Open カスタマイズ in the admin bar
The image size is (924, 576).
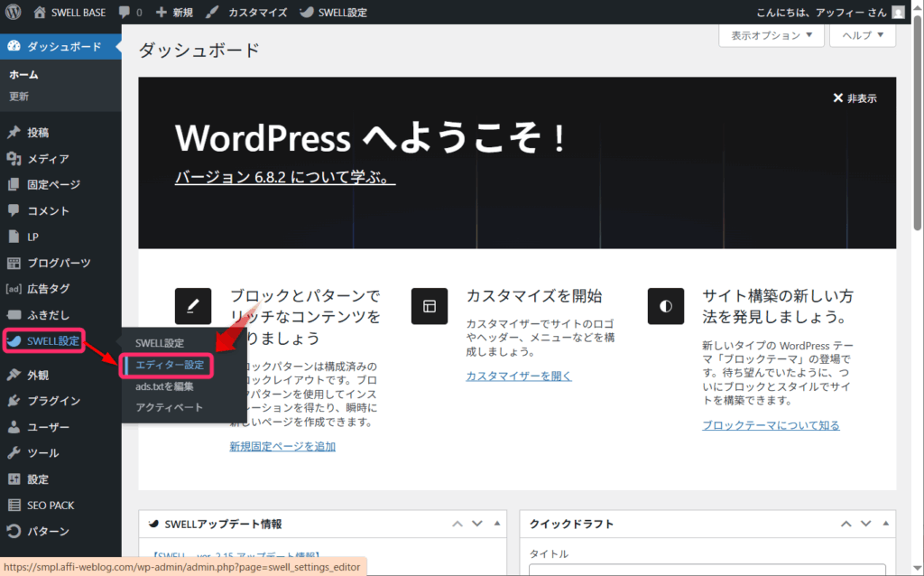[x=246, y=13]
